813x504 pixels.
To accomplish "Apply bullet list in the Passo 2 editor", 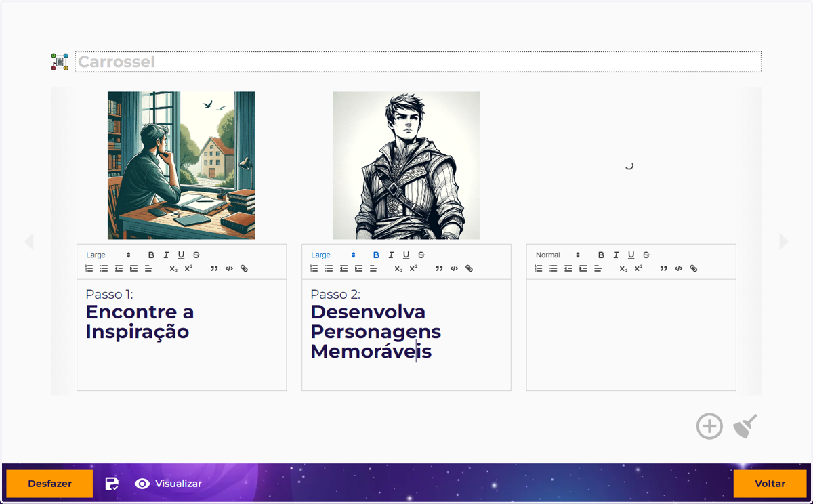I will click(329, 269).
